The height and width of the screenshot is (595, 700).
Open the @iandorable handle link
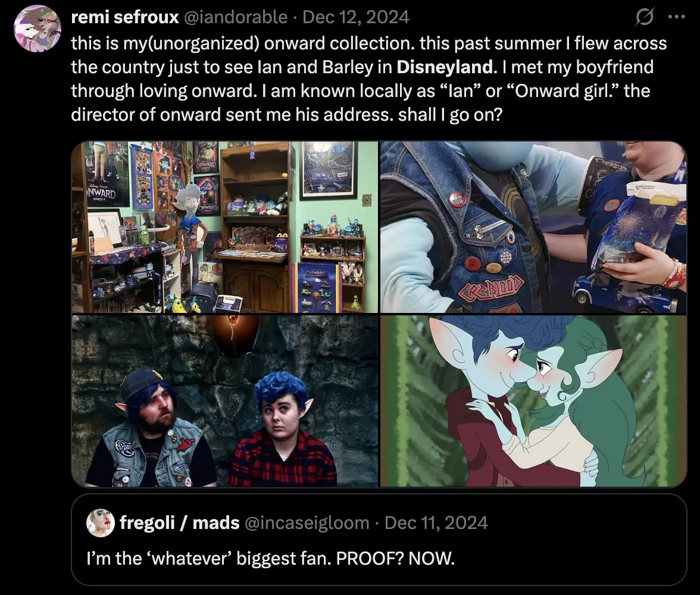[235, 17]
